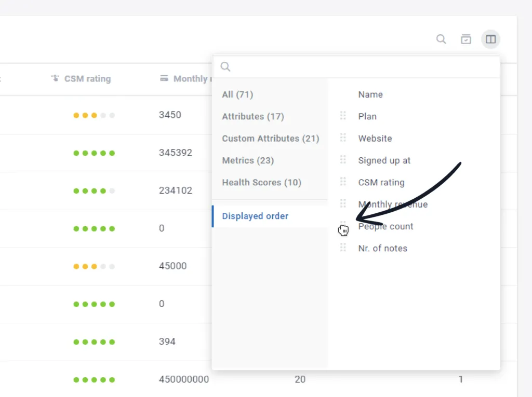The height and width of the screenshot is (397, 532).
Task: Click the 450000000 revenue cell
Action: 184,379
